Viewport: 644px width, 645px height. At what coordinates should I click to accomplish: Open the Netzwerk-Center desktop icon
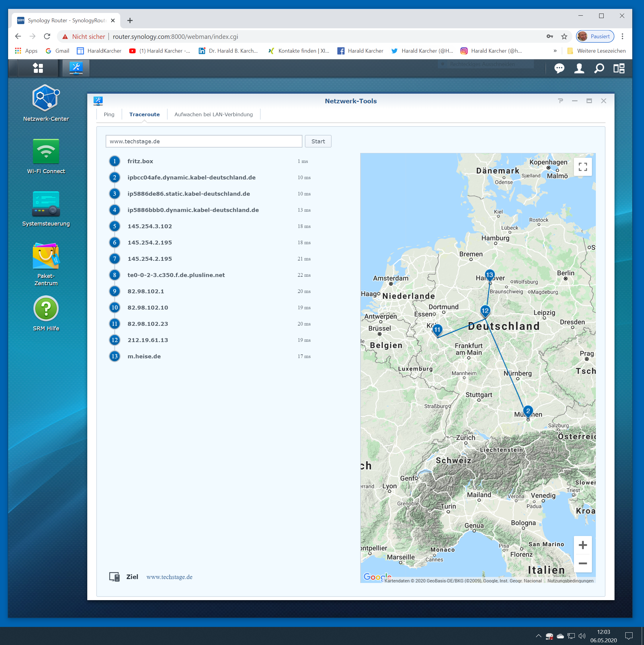pyautogui.click(x=46, y=98)
